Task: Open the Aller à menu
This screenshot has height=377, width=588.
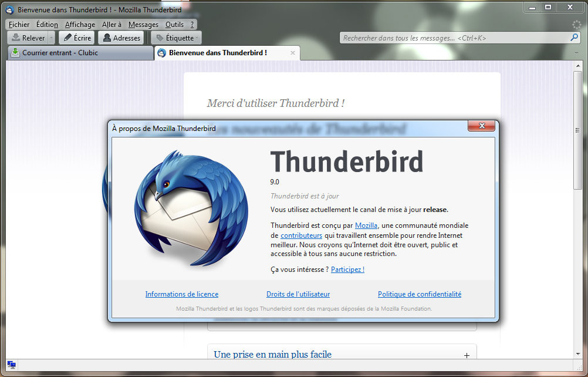Action: click(x=111, y=25)
